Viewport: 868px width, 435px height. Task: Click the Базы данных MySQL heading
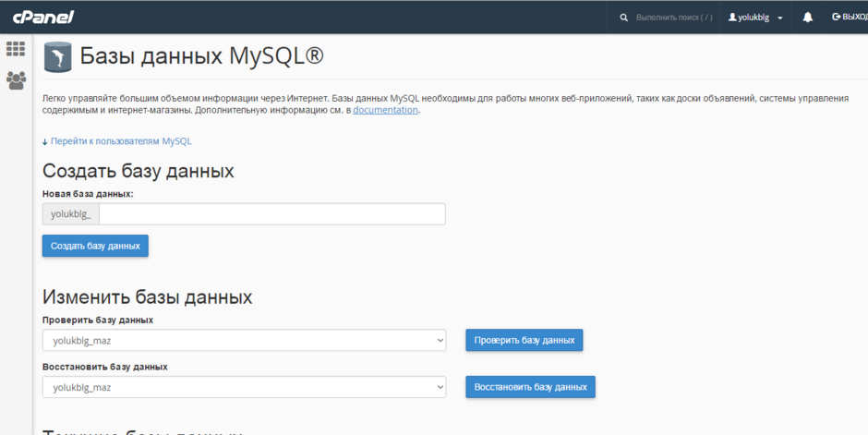point(201,56)
